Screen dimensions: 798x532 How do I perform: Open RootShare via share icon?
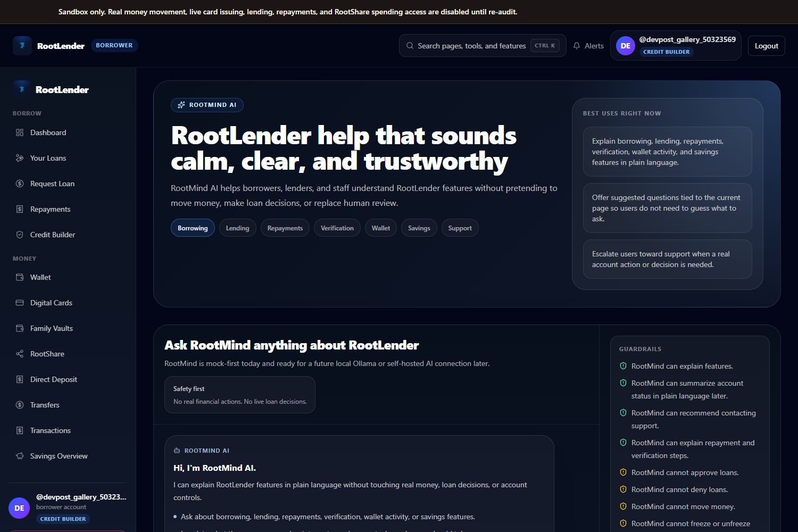20,354
